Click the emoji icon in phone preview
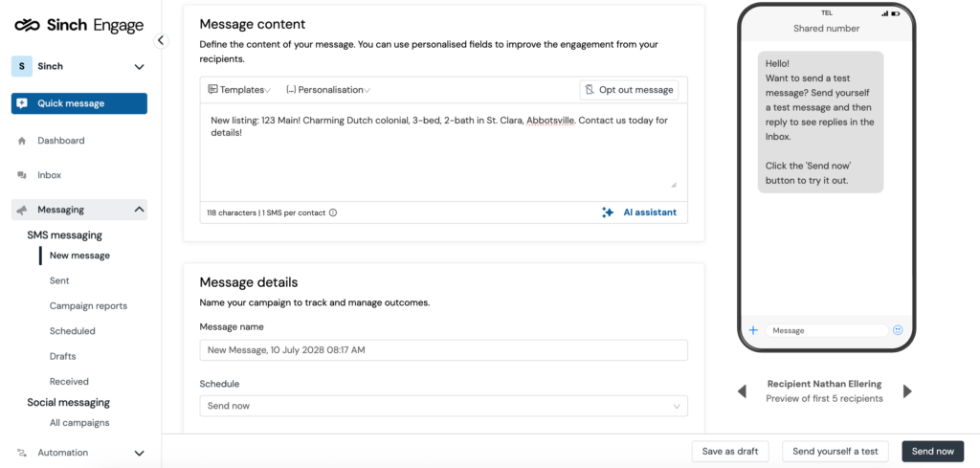980x468 pixels. point(898,330)
